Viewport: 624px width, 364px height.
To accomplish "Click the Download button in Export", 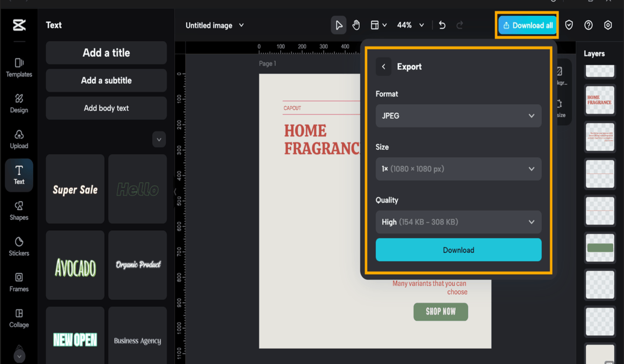I will (x=459, y=250).
